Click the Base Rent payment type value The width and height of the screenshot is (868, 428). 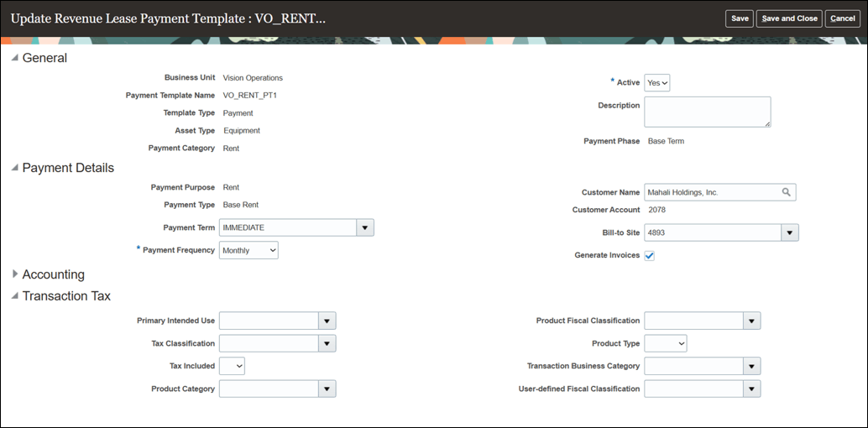coord(241,205)
